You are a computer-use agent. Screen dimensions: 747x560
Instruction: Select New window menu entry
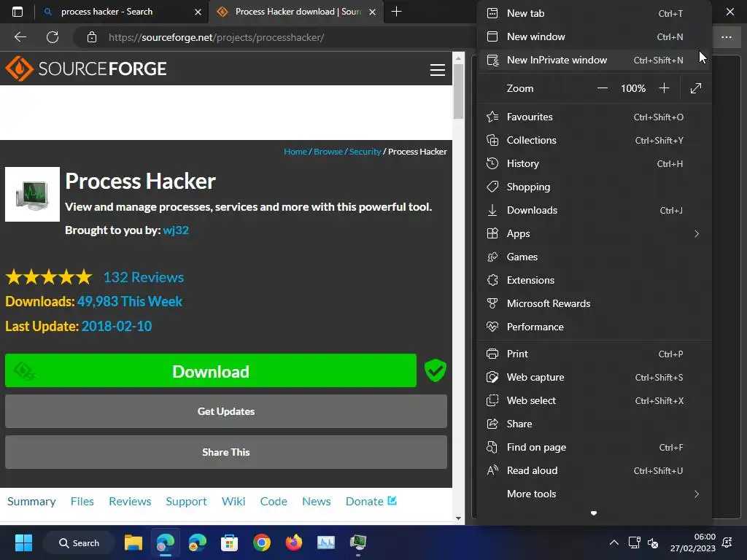pyautogui.click(x=594, y=36)
